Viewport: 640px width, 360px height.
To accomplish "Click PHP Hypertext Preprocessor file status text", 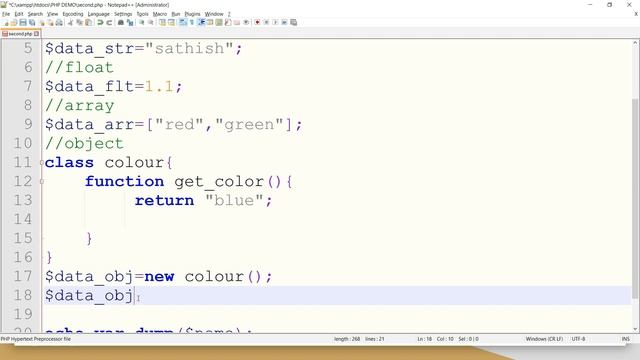I will [x=36, y=339].
